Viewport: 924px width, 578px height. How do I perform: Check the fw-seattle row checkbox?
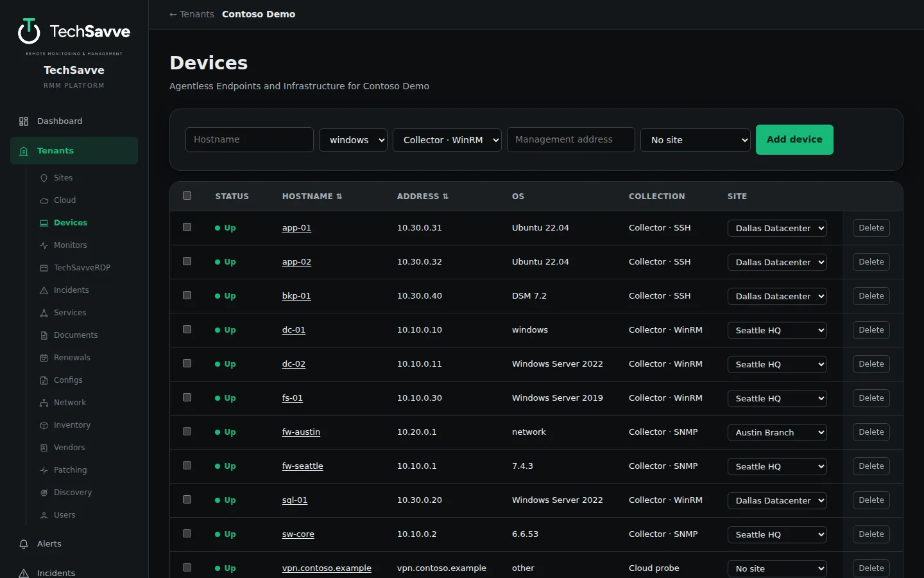[187, 466]
